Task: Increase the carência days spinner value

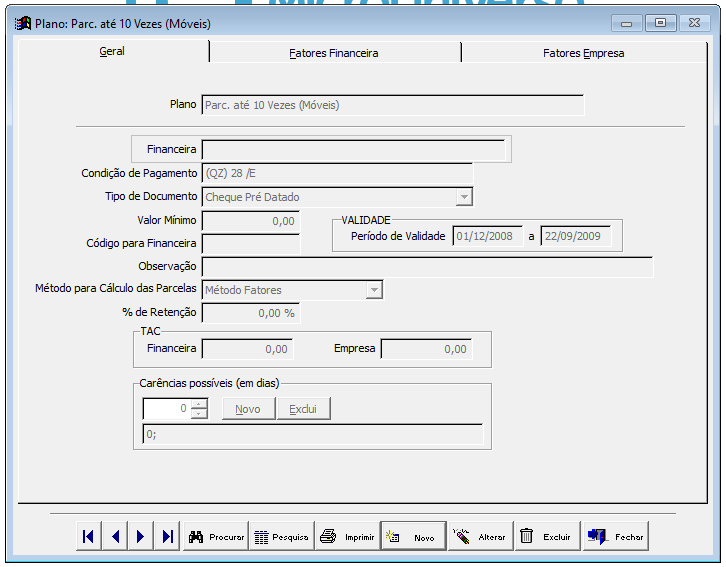Action: (199, 404)
